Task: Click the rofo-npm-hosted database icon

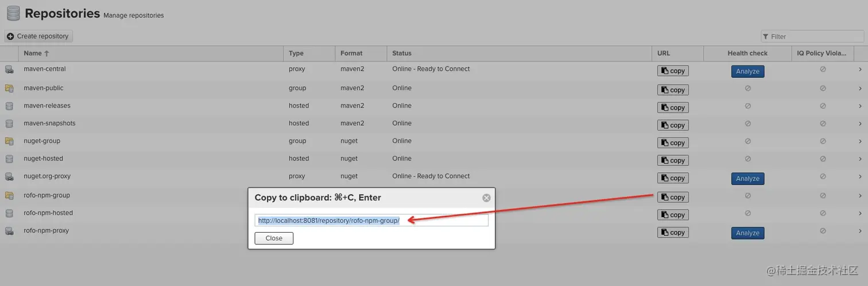Action: (x=9, y=213)
